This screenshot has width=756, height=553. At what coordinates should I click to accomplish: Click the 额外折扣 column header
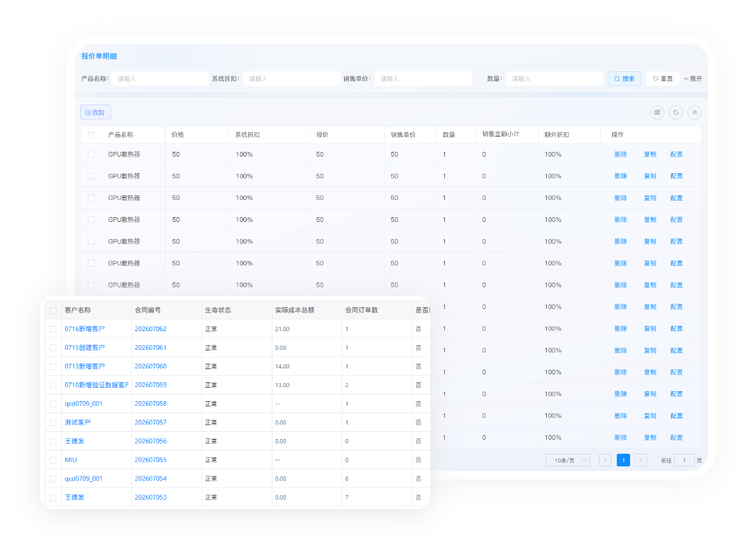(x=556, y=135)
